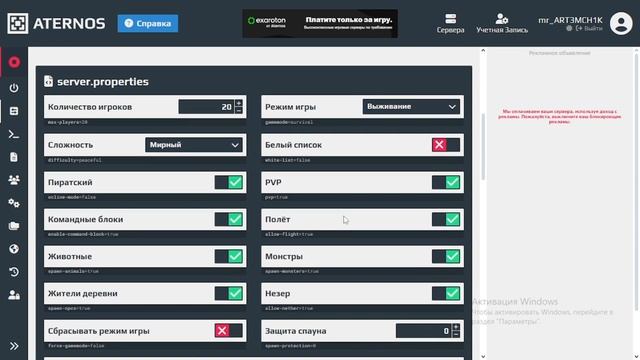Image resolution: width=640 pixels, height=360 pixels.
Task: Click the red offline status icon in sidebar
Action: 14,62
